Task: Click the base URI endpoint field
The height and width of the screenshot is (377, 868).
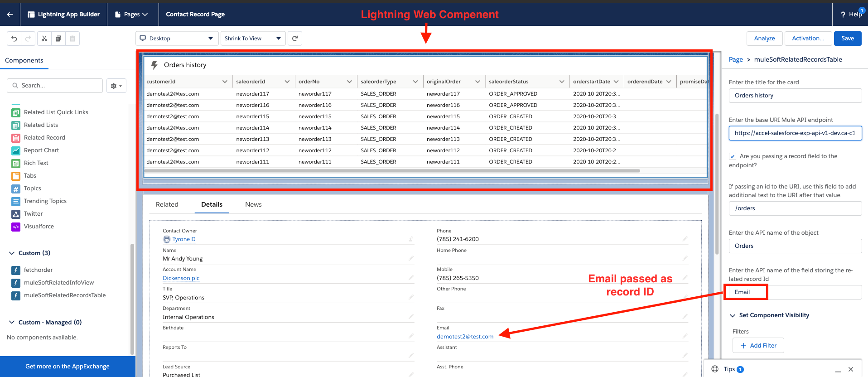Action: 795,133
